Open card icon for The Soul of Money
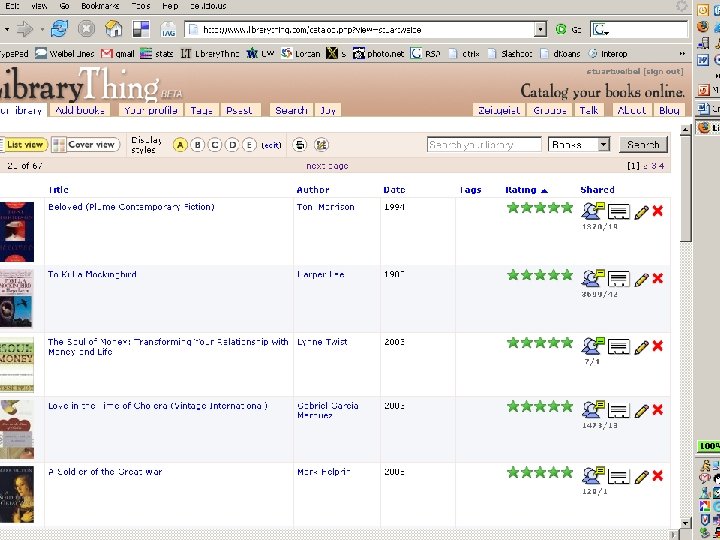 [x=619, y=347]
